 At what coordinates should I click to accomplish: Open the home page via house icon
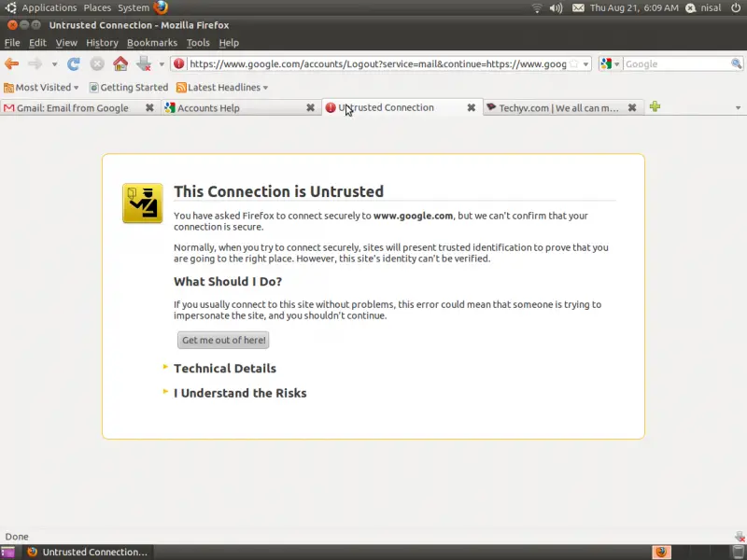click(120, 63)
